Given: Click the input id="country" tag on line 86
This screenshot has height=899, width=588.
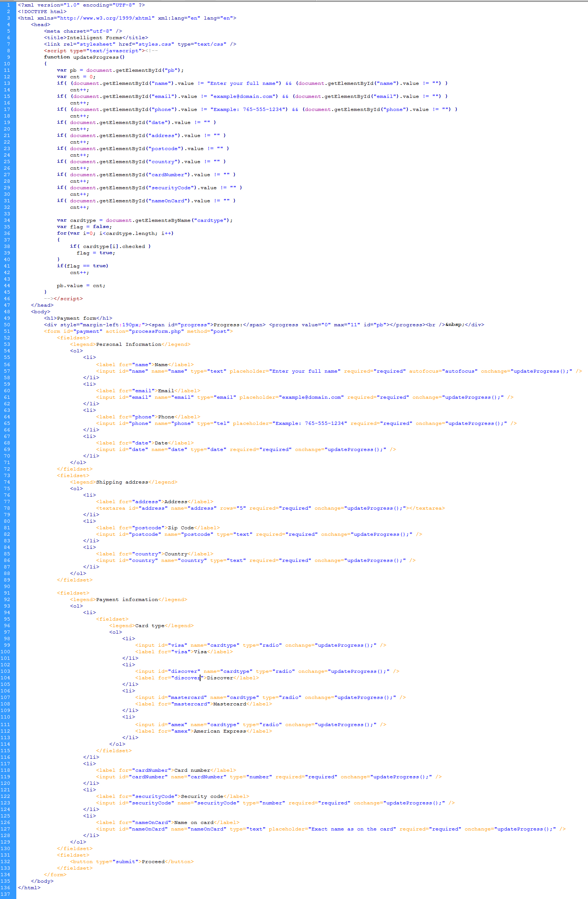Looking at the screenshot, I should point(256,560).
